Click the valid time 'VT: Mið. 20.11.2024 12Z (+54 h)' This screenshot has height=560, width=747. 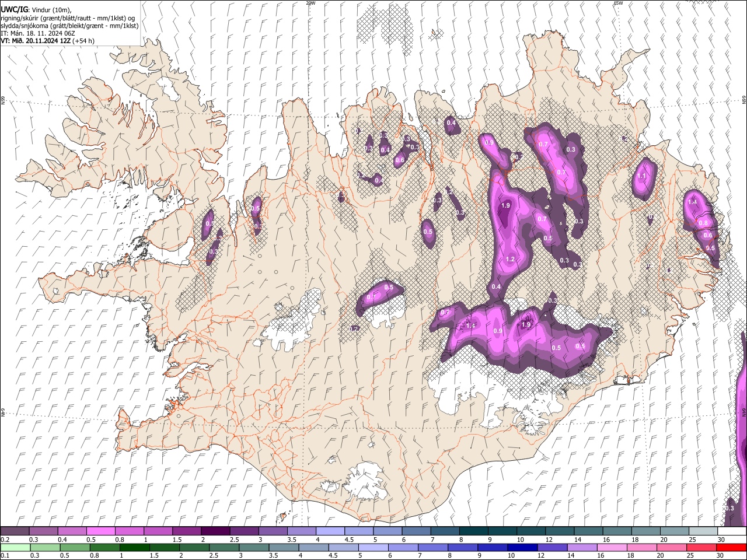point(48,41)
